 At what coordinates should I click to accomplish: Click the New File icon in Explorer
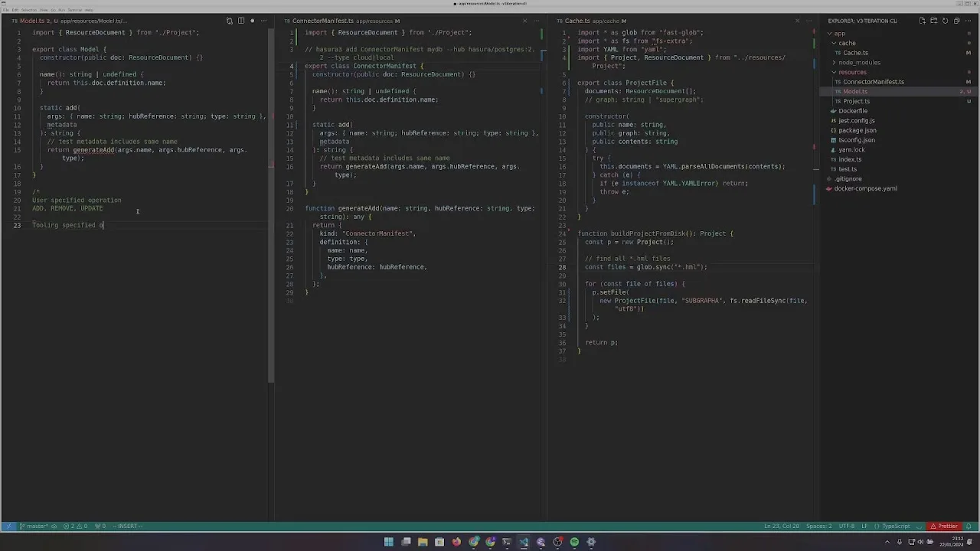click(x=922, y=21)
